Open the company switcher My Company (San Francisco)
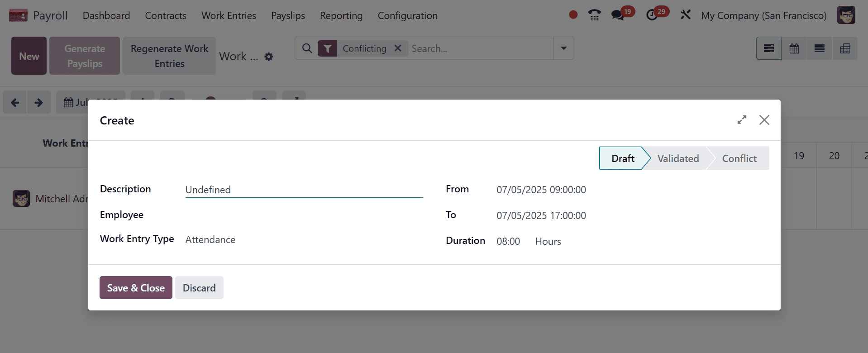Image resolution: width=868 pixels, height=353 pixels. tap(764, 15)
